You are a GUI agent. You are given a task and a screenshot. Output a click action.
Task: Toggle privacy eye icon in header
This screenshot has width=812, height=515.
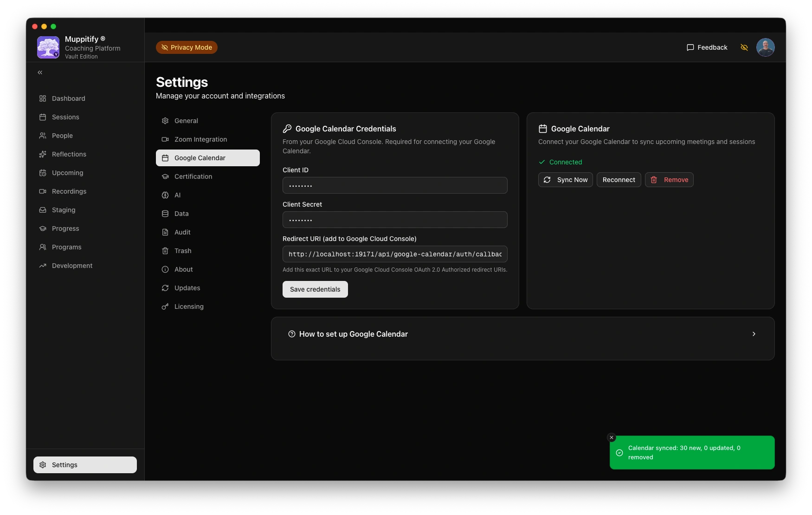click(744, 47)
